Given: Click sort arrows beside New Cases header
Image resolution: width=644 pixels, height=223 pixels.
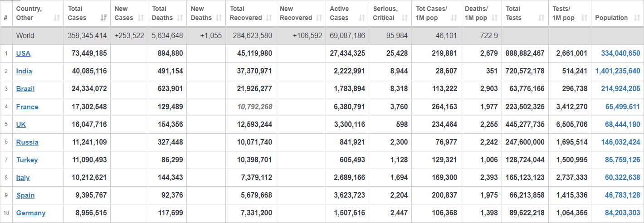Looking at the screenshot, I should 141,18.
